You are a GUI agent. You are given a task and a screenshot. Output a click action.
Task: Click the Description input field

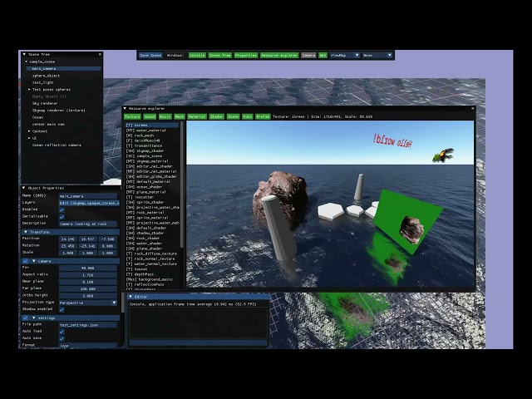[x=88, y=224]
